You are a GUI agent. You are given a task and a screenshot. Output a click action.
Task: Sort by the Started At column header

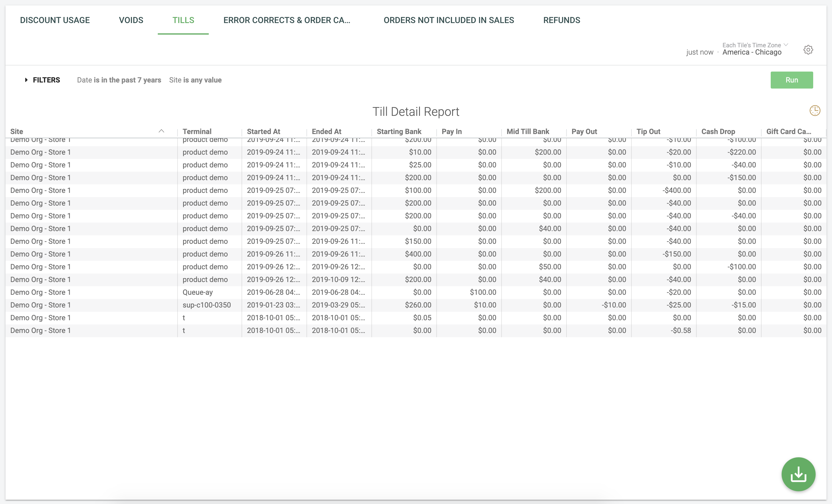point(263,131)
